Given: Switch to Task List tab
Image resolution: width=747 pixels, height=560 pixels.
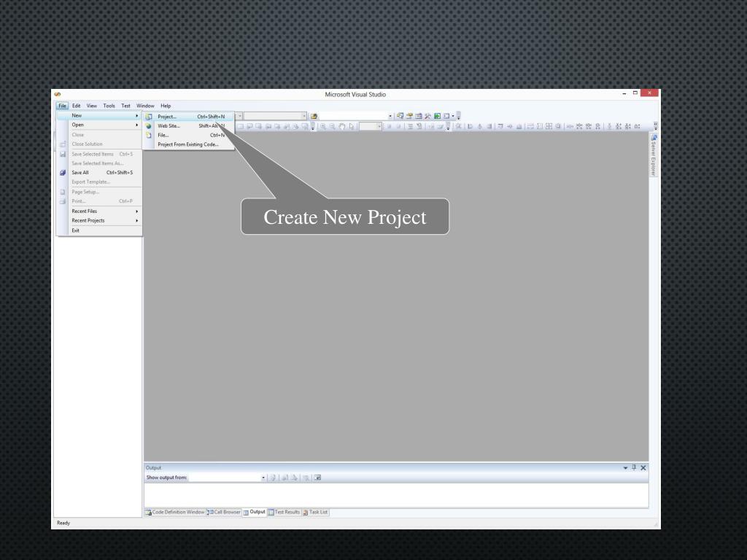Looking at the screenshot, I should (x=315, y=513).
